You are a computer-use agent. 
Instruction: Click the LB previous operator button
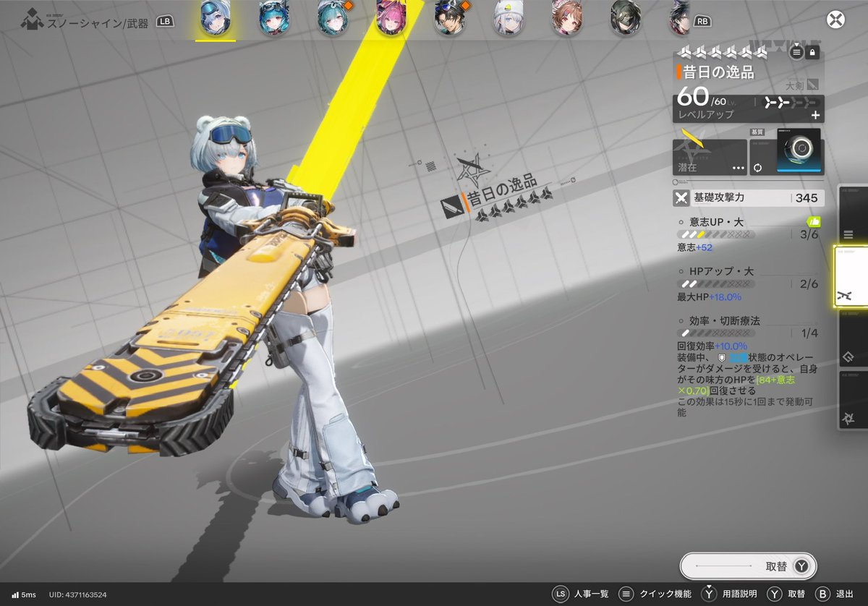164,22
